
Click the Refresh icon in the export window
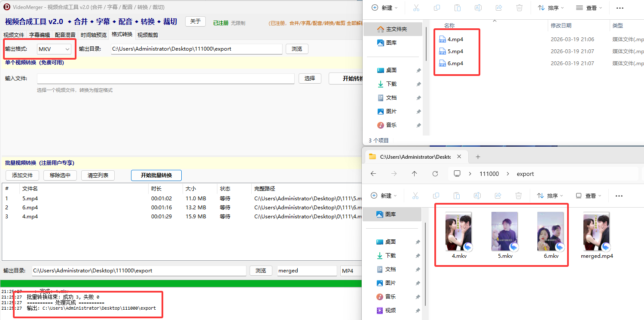tap(435, 173)
